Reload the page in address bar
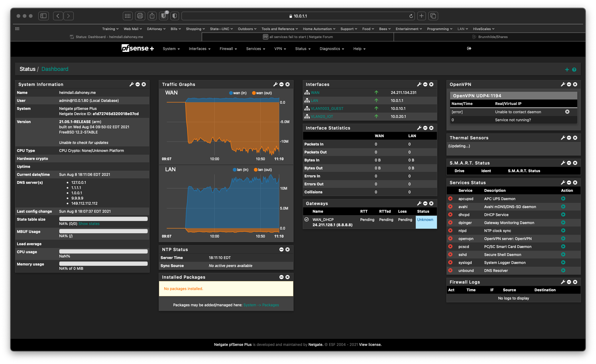Screen dimensions: 596x364 (411, 16)
